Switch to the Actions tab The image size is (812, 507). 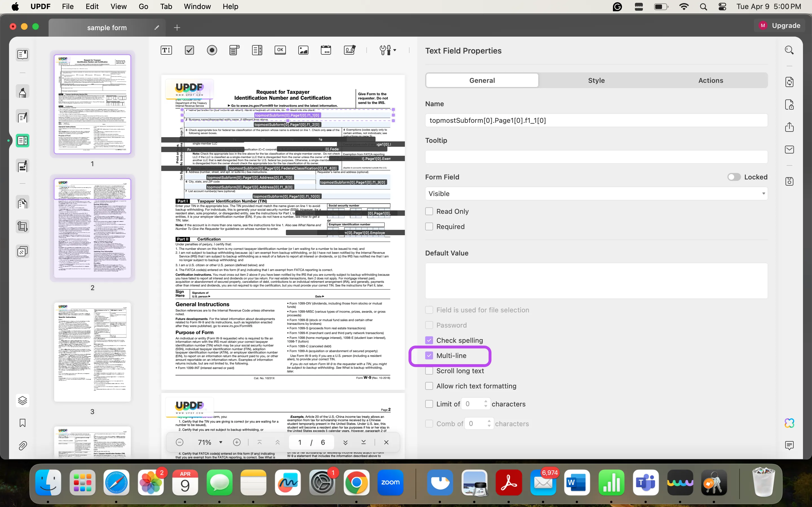(x=710, y=80)
